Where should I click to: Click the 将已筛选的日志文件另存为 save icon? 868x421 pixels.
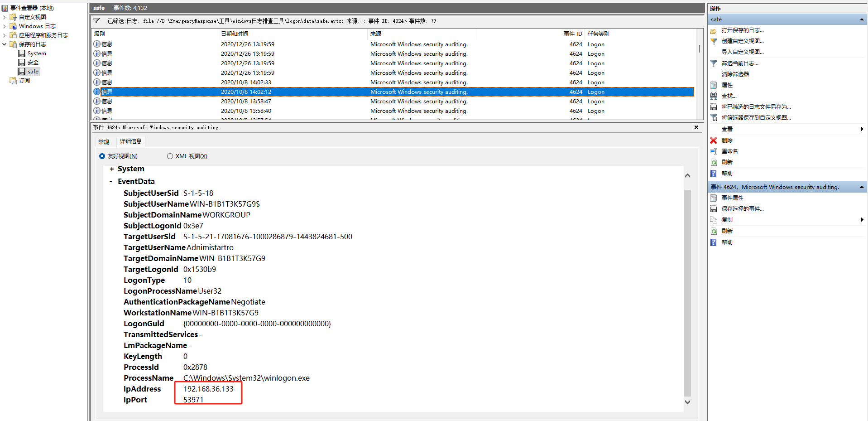point(714,107)
